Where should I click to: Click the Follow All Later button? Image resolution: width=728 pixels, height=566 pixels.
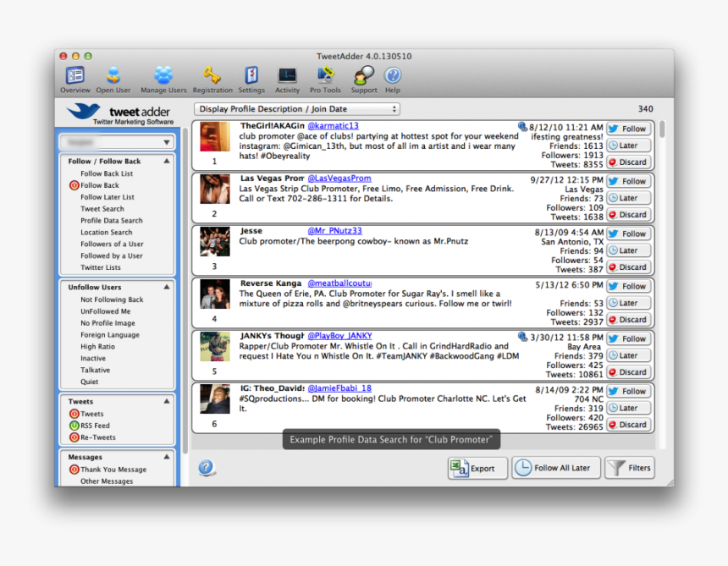click(555, 468)
